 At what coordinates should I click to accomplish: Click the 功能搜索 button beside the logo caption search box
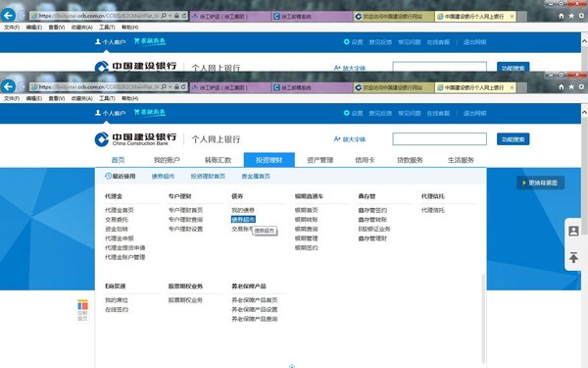pos(513,139)
